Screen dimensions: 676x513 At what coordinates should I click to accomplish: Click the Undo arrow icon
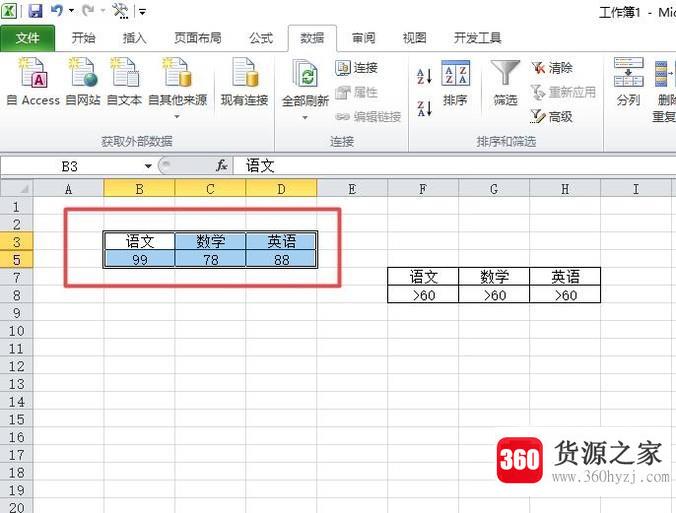57,10
